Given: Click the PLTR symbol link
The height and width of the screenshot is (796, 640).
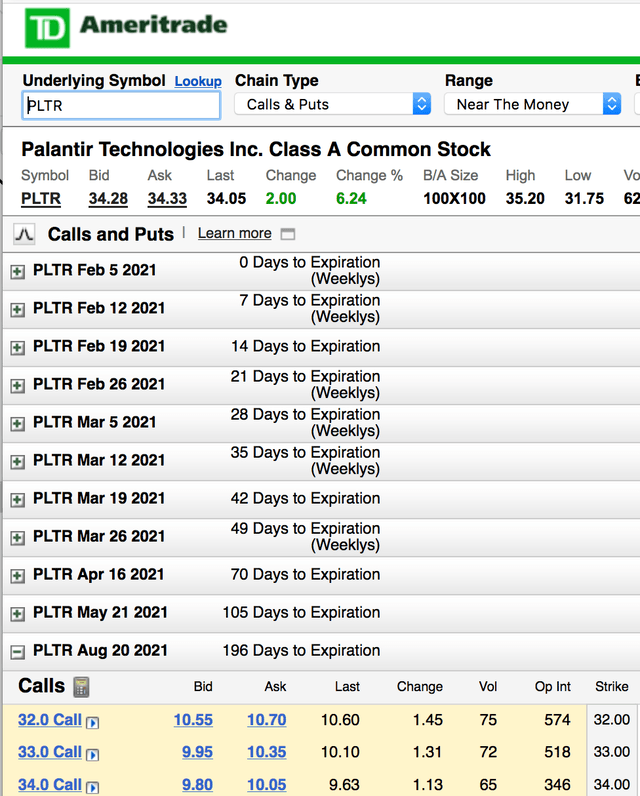Looking at the screenshot, I should tap(41, 198).
